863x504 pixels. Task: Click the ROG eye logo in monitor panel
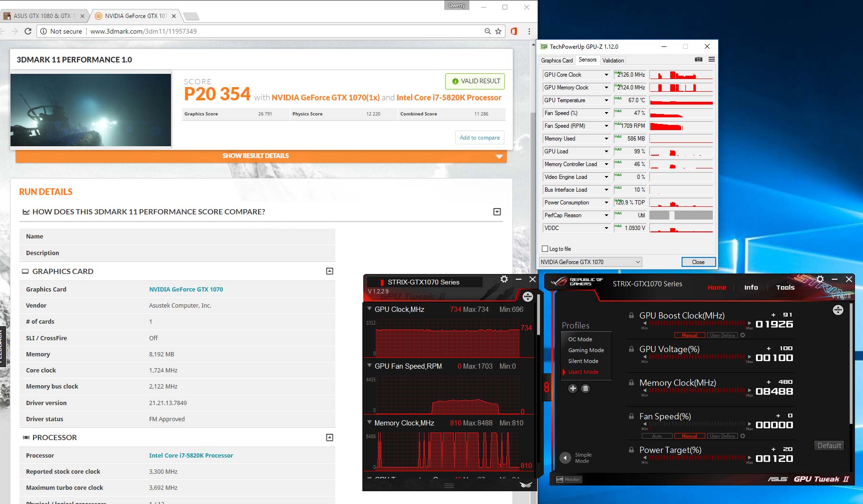[x=526, y=485]
